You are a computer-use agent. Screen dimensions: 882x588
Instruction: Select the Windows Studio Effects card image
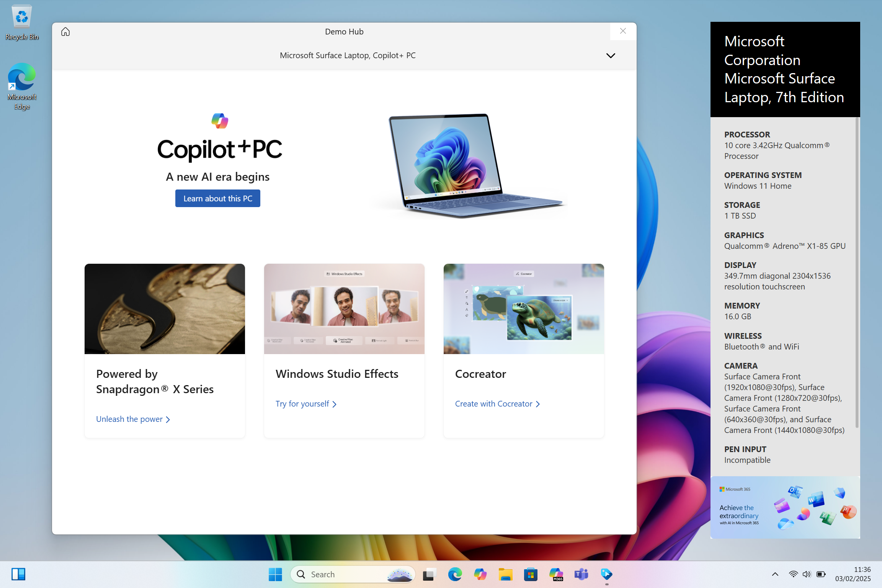point(344,309)
